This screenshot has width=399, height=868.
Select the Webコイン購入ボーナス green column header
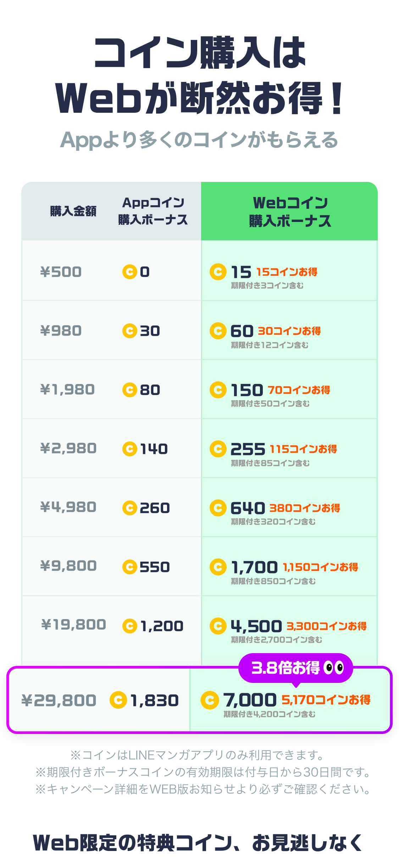[x=289, y=212]
